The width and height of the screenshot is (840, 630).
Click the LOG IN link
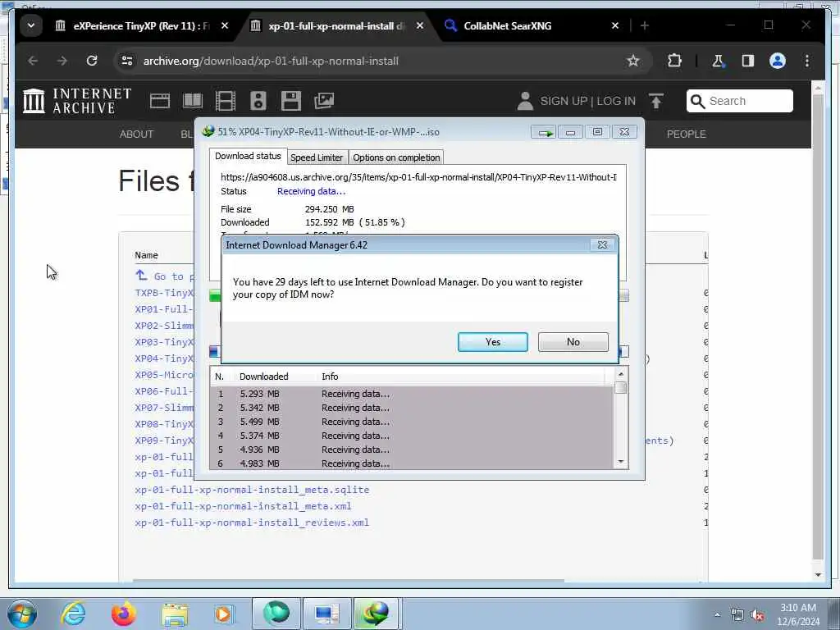point(616,101)
